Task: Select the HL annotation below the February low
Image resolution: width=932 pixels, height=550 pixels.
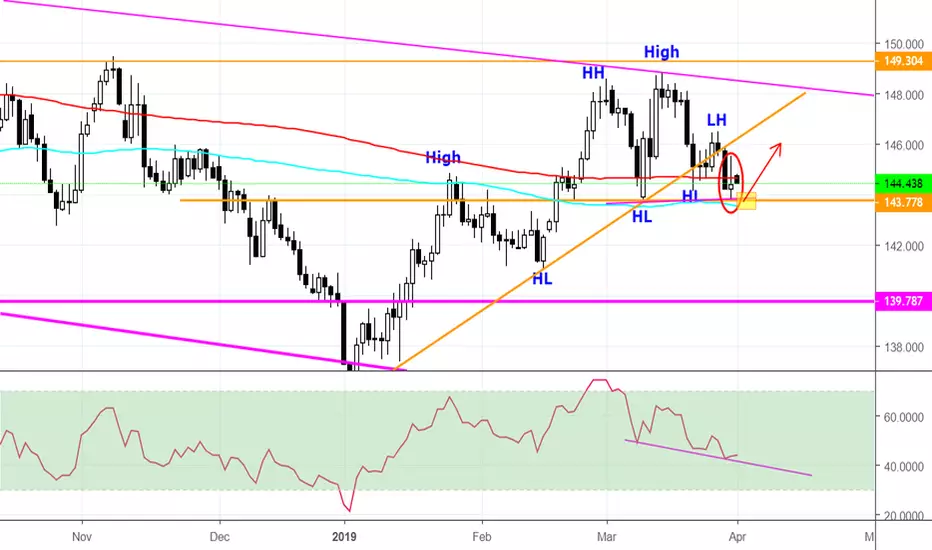Action: point(542,278)
